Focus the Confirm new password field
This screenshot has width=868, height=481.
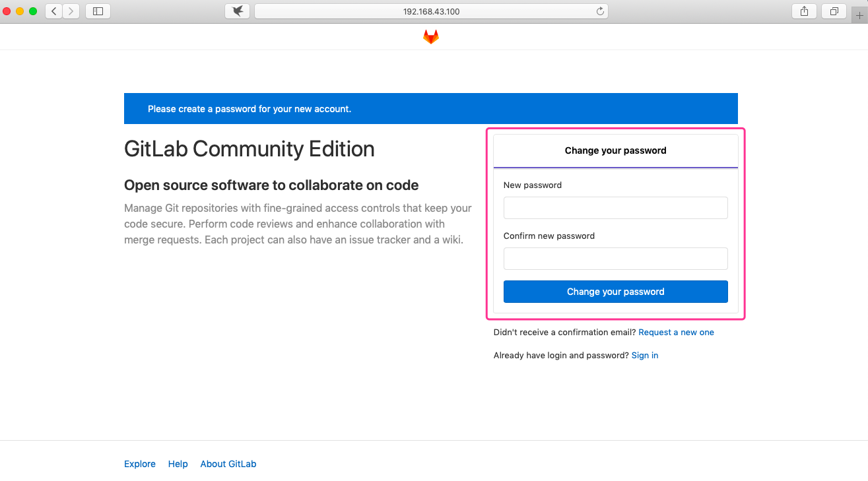(x=615, y=258)
